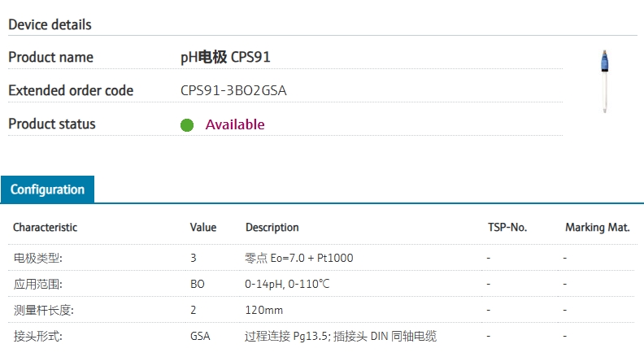Select the 电极类型 characteristic row

37,258
